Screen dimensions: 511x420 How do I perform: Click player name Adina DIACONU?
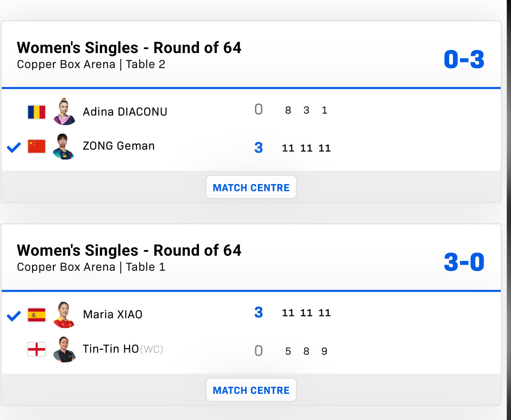pyautogui.click(x=125, y=112)
